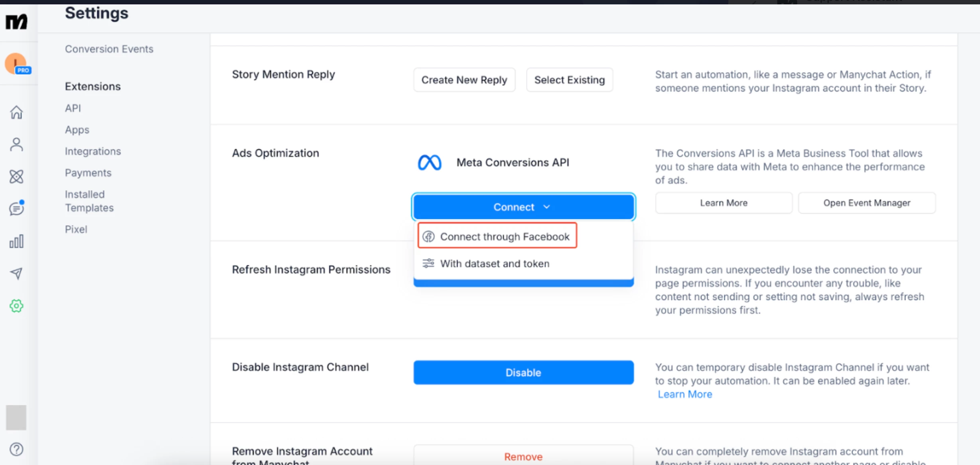Open the Contacts person icon

(16, 144)
